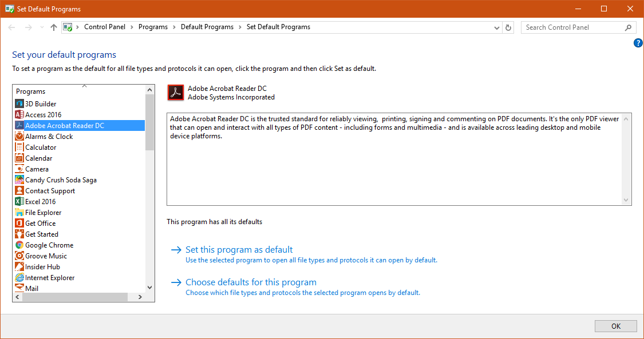The width and height of the screenshot is (644, 339).
Task: Select the Google Chrome list entry
Action: (x=49, y=245)
